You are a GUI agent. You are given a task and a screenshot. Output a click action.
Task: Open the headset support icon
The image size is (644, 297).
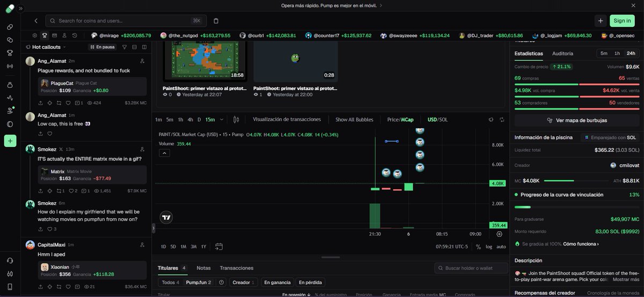pyautogui.click(x=10, y=261)
